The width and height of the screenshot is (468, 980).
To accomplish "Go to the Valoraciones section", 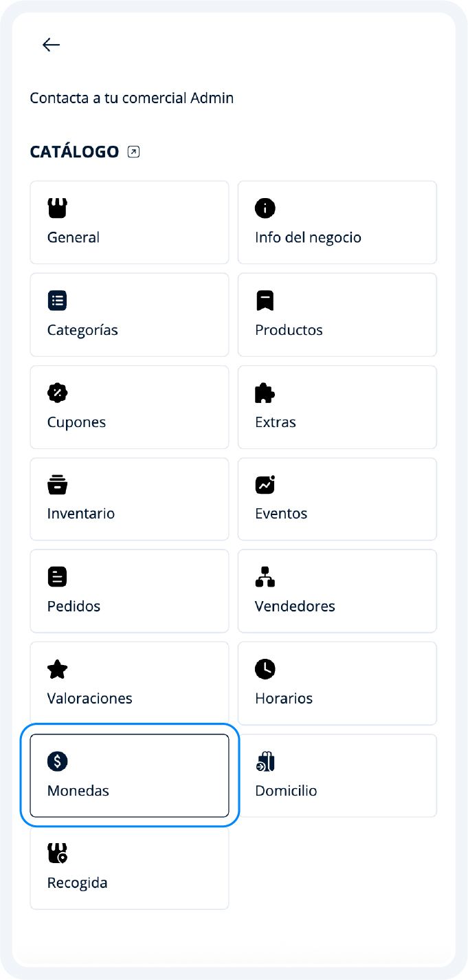I will click(x=129, y=683).
